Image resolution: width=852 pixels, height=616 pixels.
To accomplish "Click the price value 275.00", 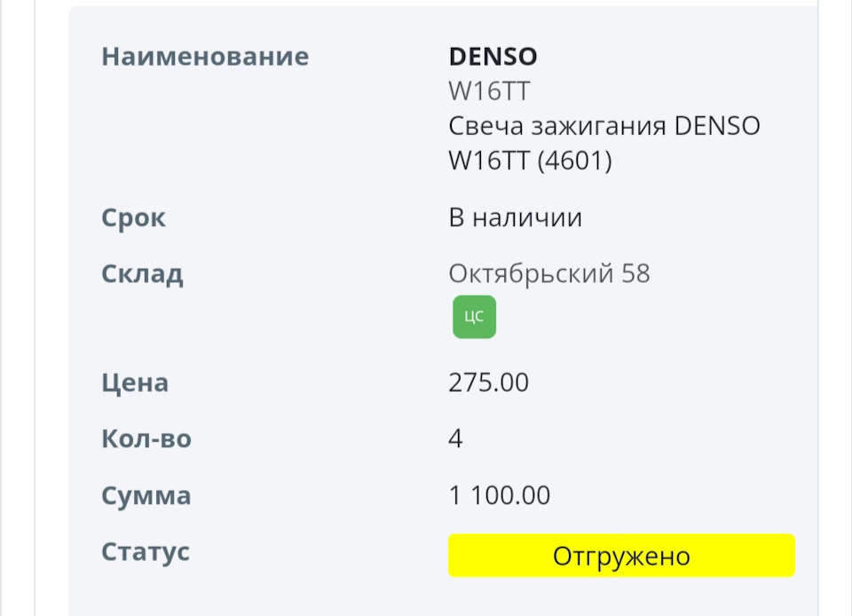I will pos(488,383).
